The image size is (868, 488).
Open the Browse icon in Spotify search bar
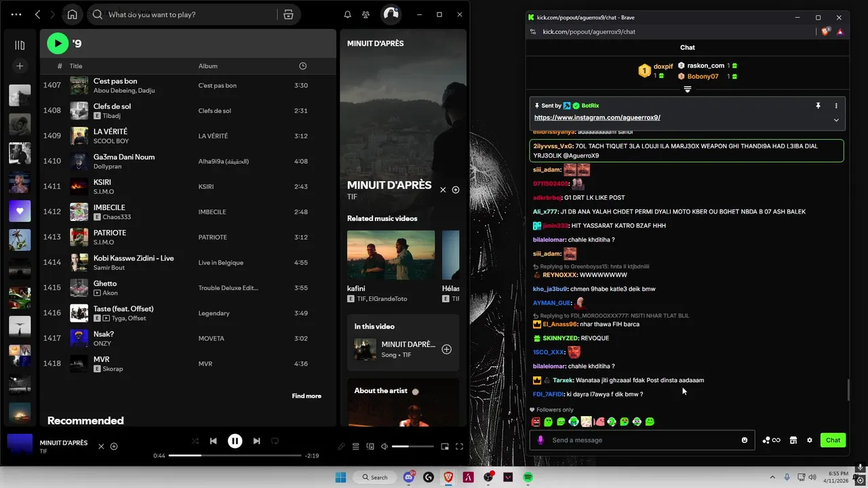pyautogui.click(x=288, y=14)
